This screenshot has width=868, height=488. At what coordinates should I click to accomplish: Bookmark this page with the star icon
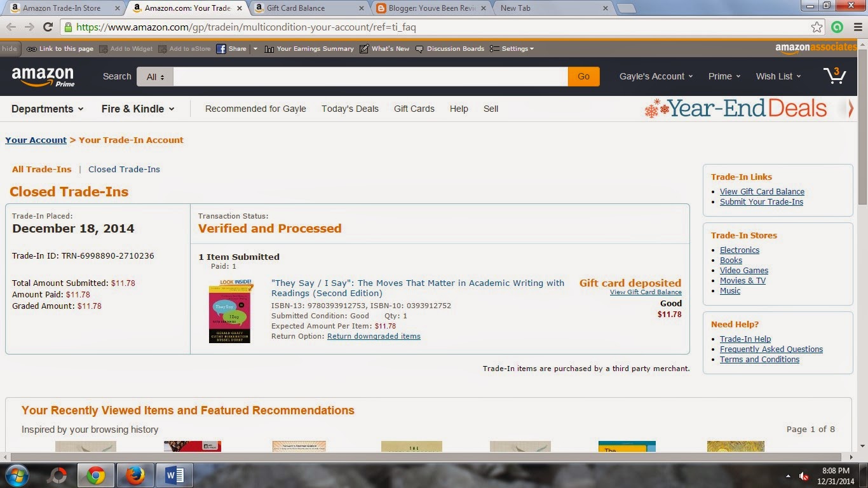(x=817, y=27)
